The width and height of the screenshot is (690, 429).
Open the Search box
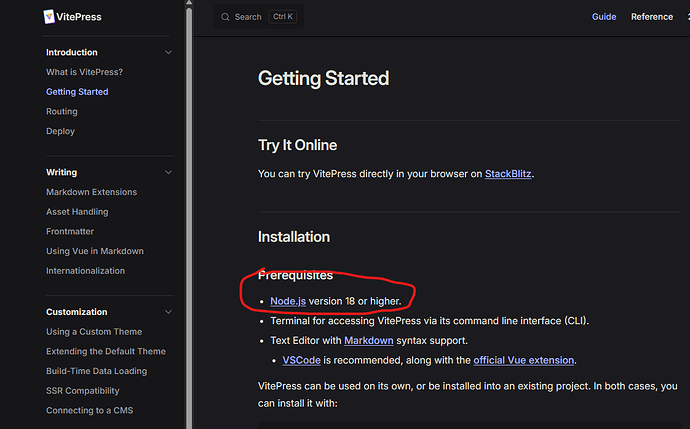(259, 17)
